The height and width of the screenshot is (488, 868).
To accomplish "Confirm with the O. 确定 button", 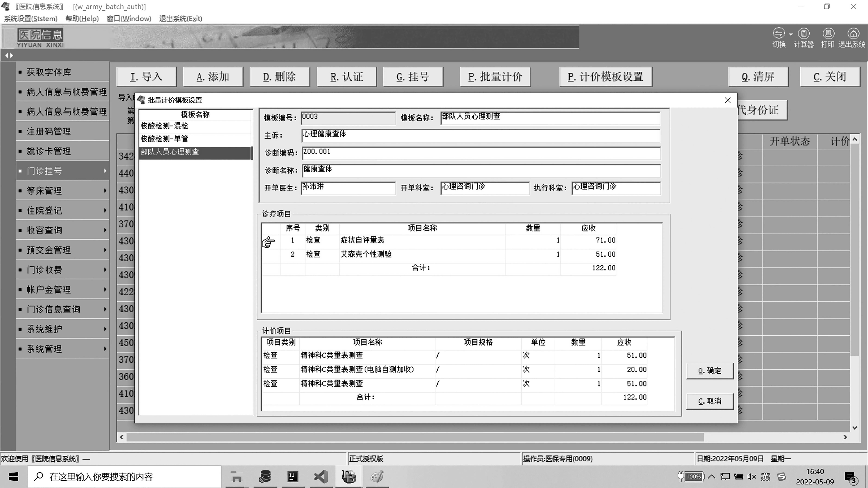I will click(710, 371).
